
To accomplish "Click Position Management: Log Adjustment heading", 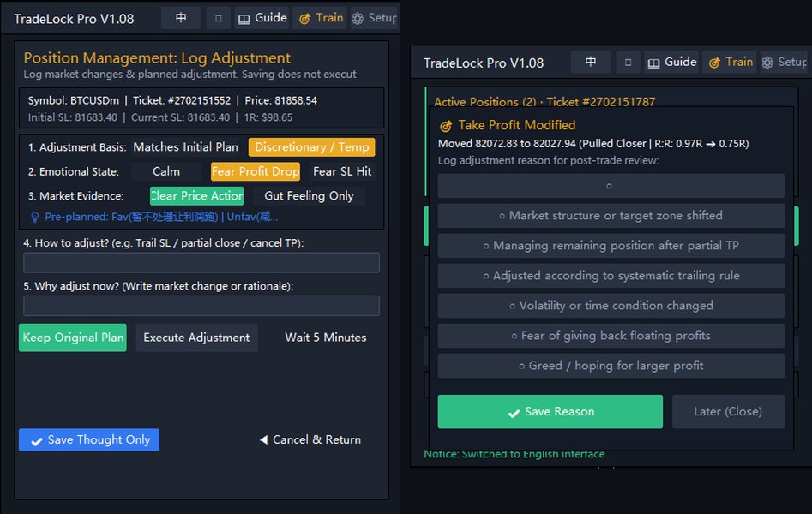I will click(157, 58).
